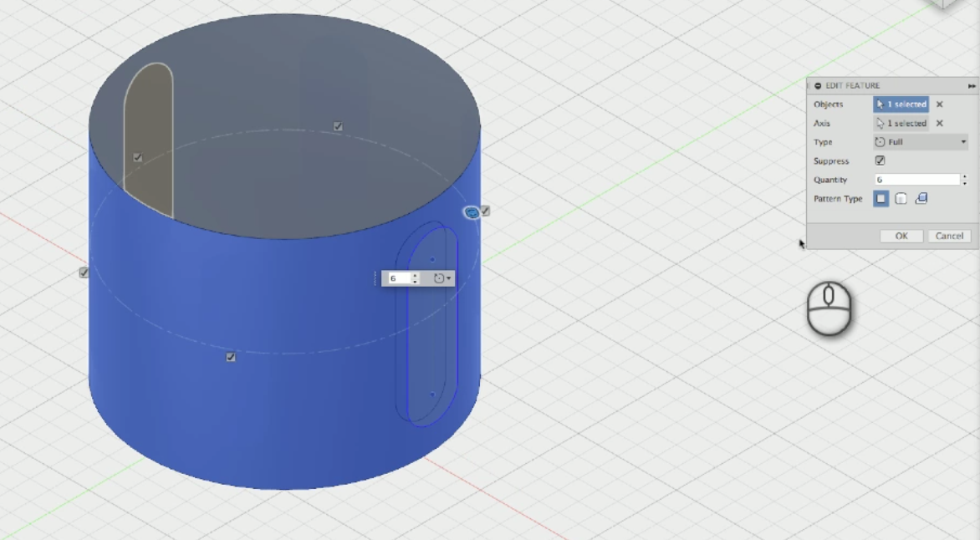Screen dimensions: 980x540
Task: Select the Identical pattern type icon
Action: click(880, 198)
